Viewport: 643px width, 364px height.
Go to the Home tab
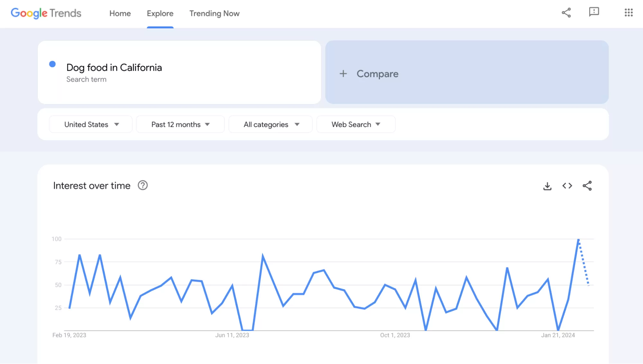coord(120,13)
